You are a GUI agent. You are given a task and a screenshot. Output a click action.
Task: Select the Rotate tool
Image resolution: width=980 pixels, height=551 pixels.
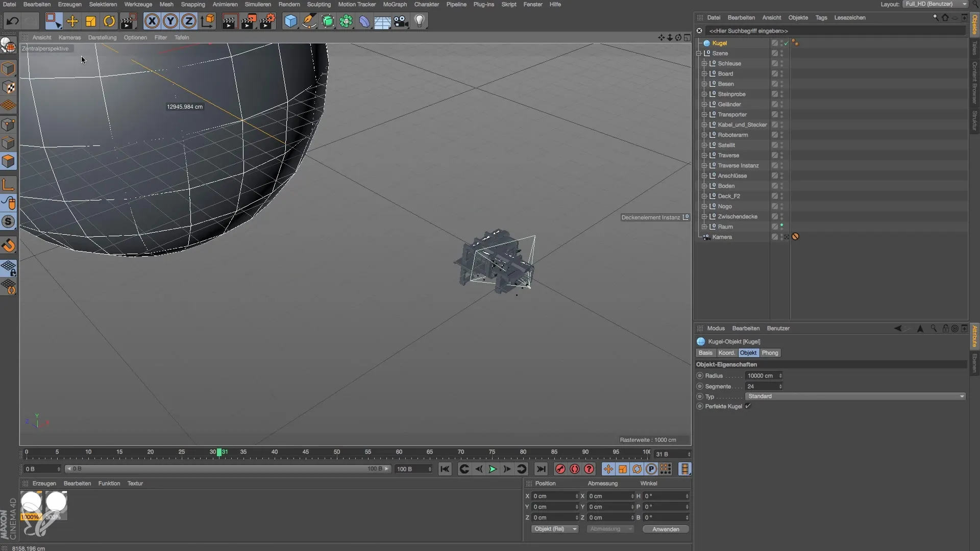click(109, 21)
